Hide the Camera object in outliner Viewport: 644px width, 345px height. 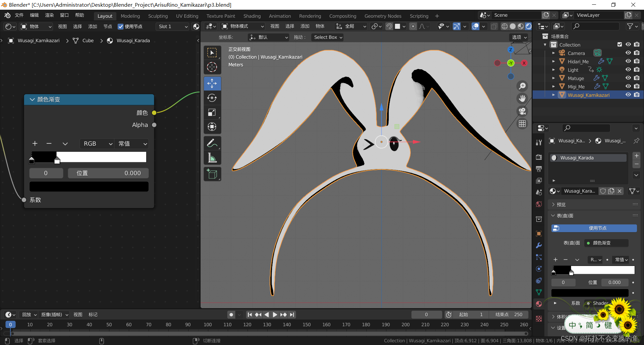pos(628,53)
